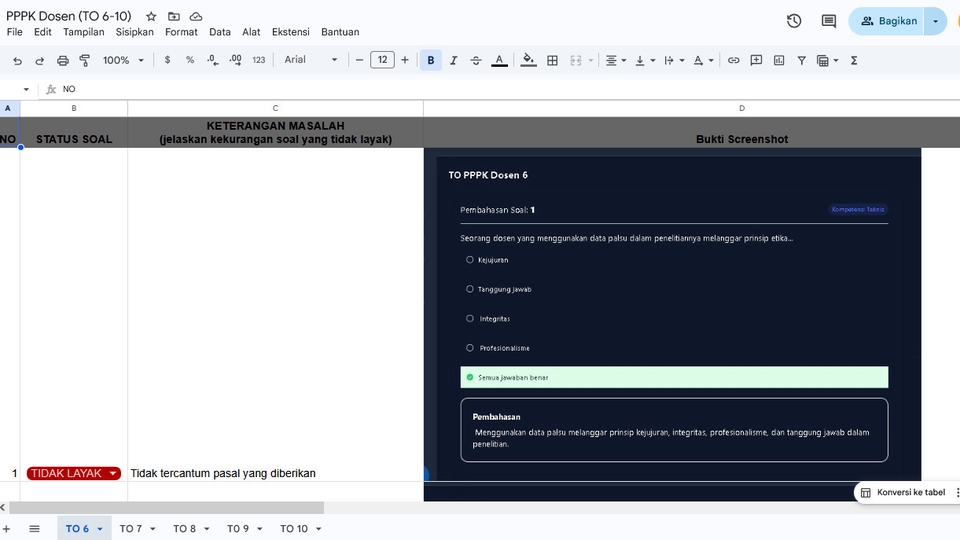
Task: Insert a link
Action: click(x=733, y=60)
